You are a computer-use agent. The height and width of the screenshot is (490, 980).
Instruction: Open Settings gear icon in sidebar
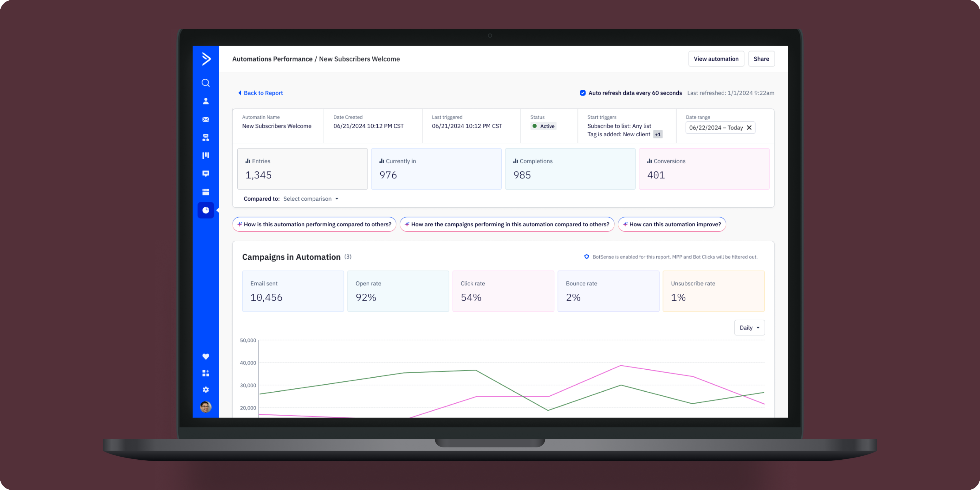click(206, 390)
